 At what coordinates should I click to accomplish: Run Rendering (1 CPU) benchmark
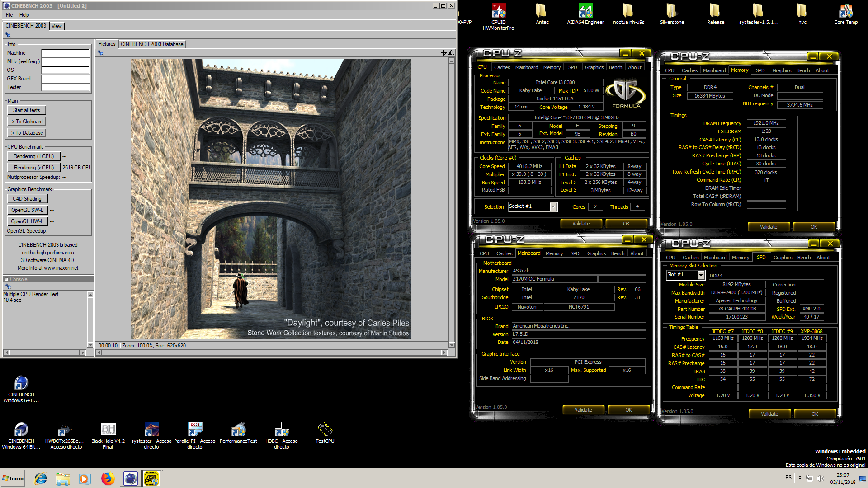tap(34, 156)
